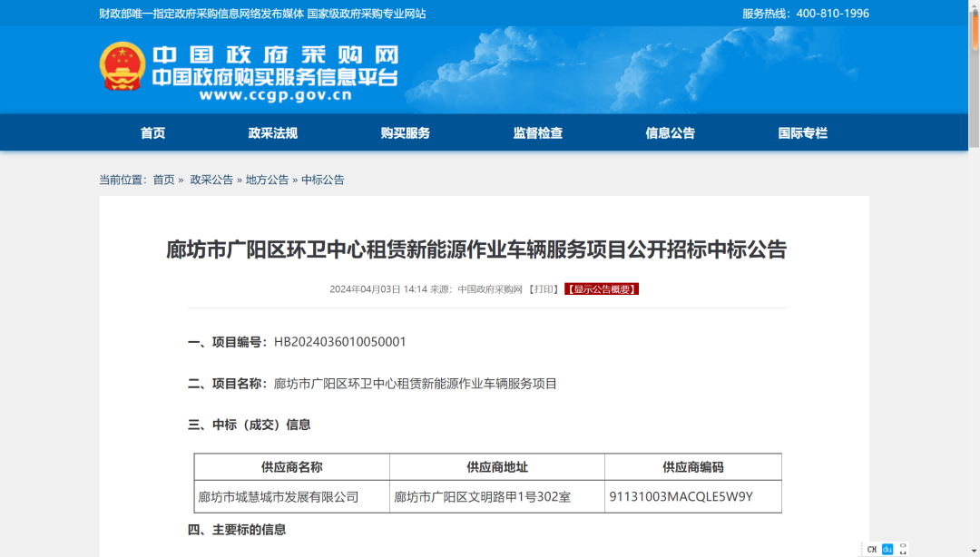This screenshot has height=557, width=980.
Task: Select 监督检查 in the navigation bar
Action: pyautogui.click(x=538, y=133)
